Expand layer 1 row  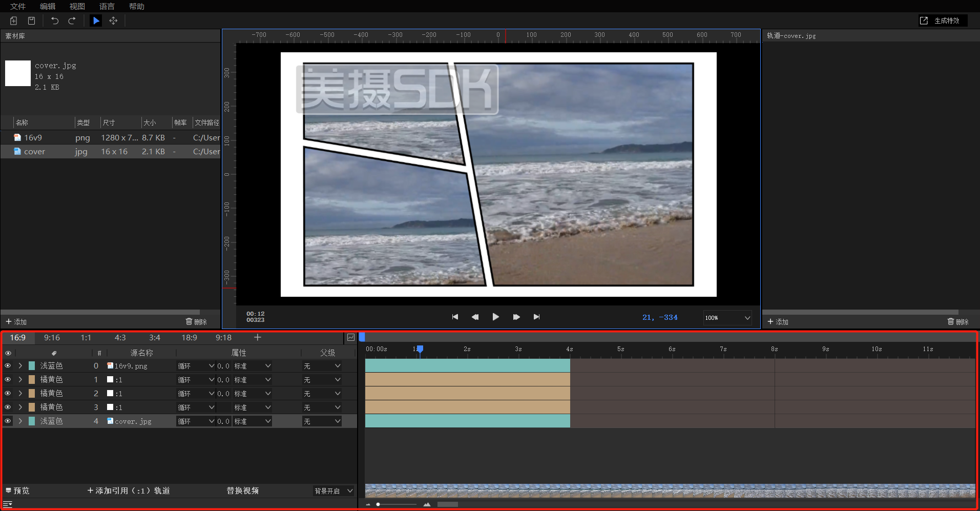(x=20, y=379)
